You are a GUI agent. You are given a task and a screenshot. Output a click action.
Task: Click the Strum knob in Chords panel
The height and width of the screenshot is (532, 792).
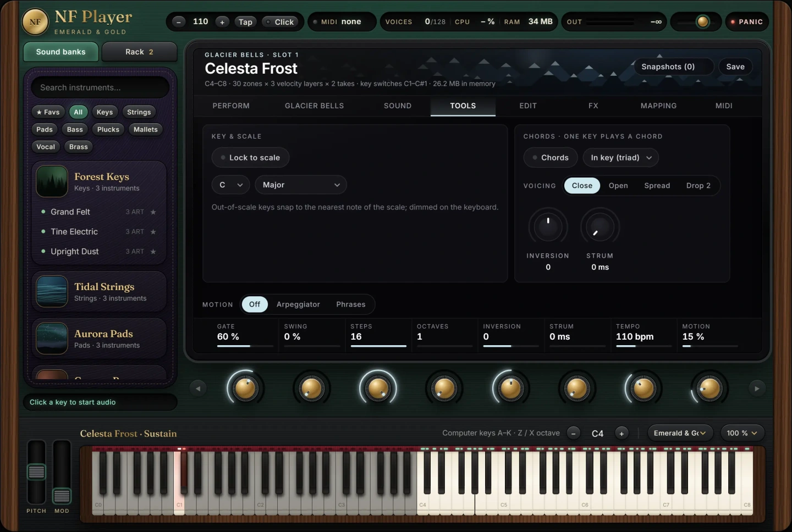(599, 226)
